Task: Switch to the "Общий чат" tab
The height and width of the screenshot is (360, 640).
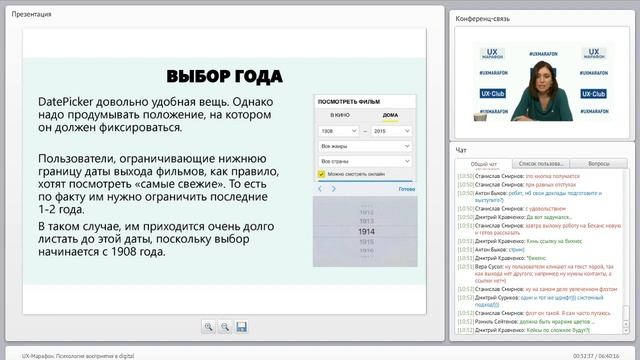Action: coord(484,164)
